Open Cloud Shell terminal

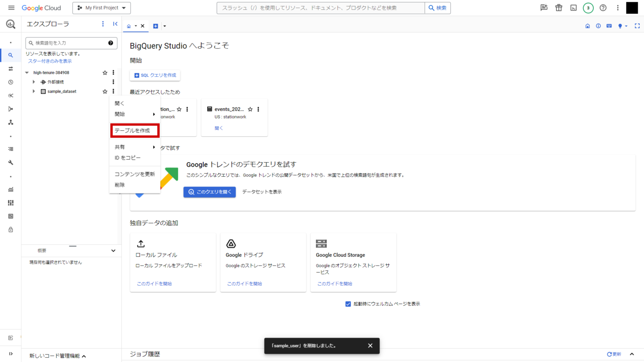click(573, 8)
